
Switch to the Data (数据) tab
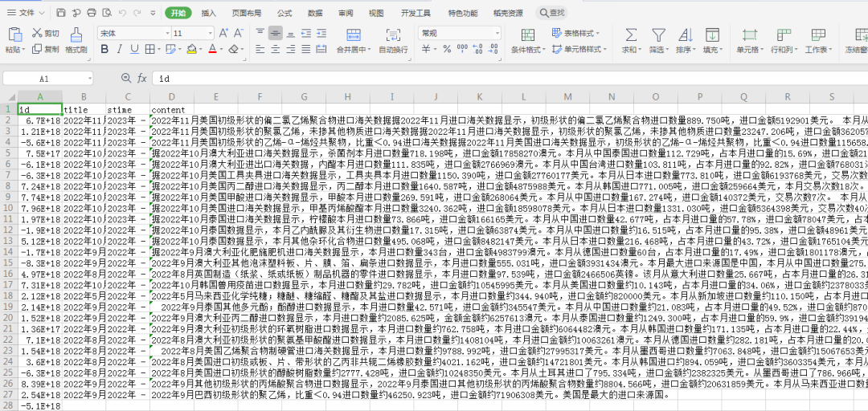coord(315,14)
